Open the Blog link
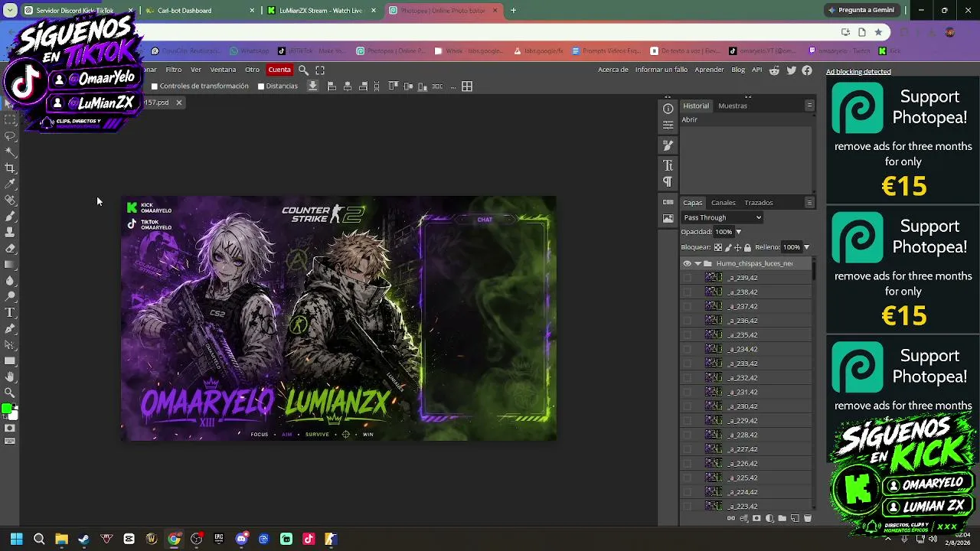Image resolution: width=980 pixels, height=551 pixels. pos(738,70)
